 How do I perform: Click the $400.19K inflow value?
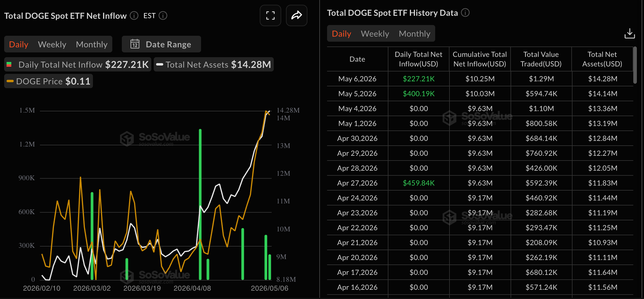419,94
